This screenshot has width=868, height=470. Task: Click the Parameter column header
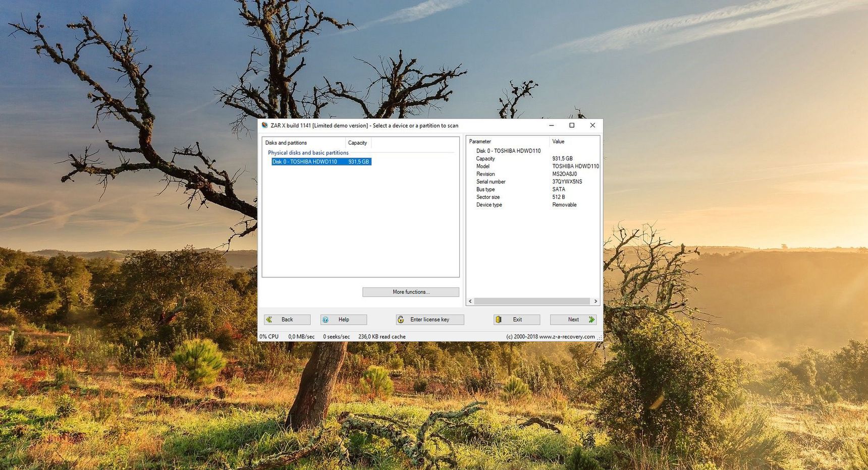coord(508,142)
